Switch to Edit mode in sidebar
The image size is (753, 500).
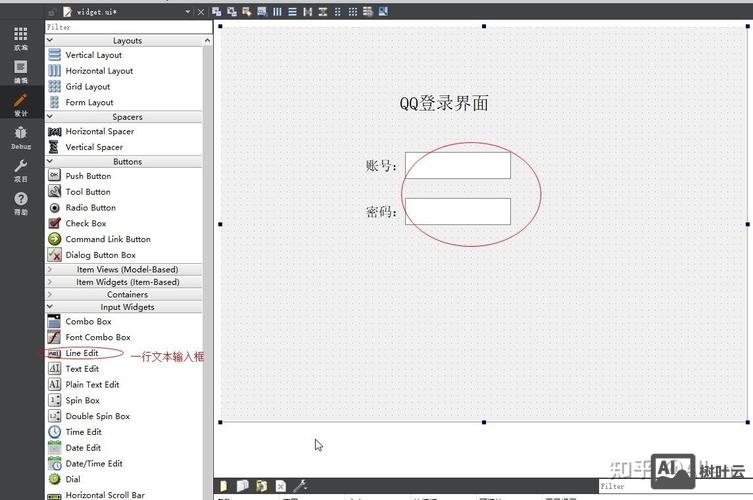21,71
